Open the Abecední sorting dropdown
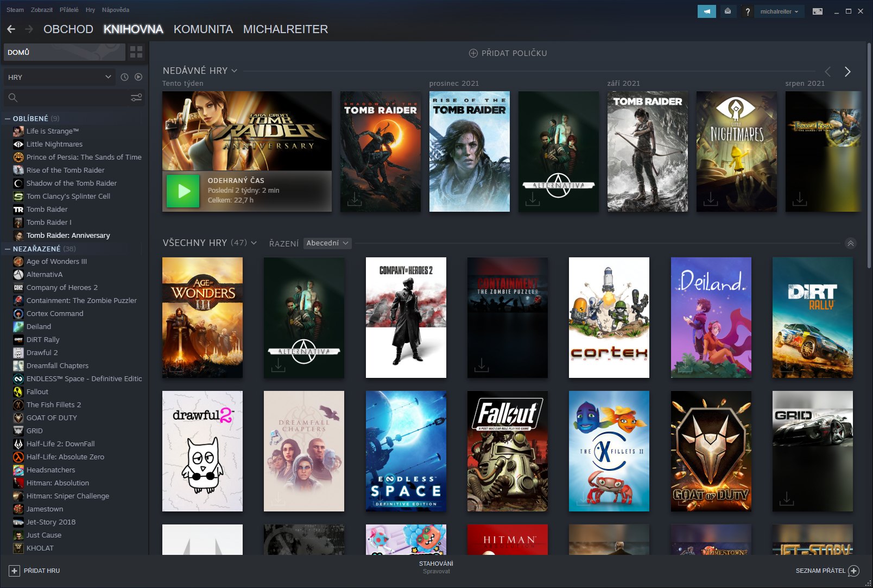This screenshot has height=588, width=873. [x=327, y=243]
